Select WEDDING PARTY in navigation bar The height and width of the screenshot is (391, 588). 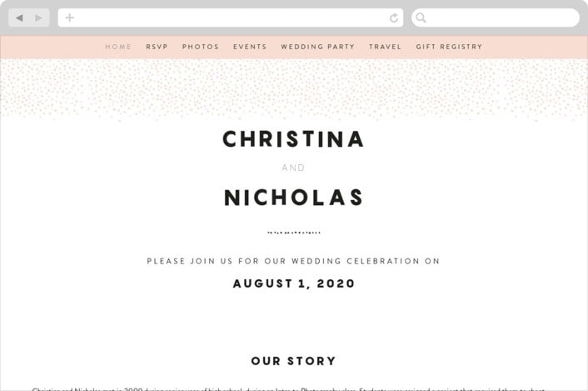pyautogui.click(x=318, y=47)
